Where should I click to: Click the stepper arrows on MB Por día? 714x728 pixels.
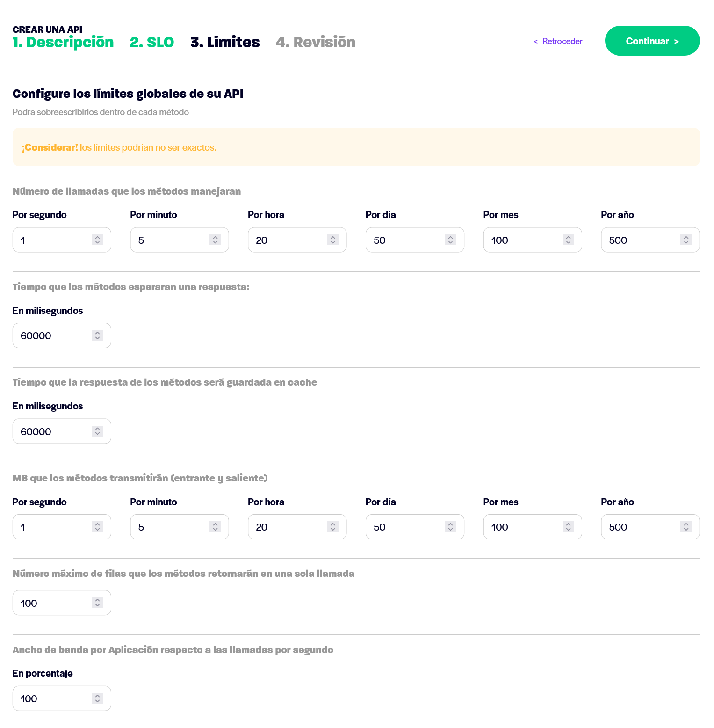click(x=450, y=527)
